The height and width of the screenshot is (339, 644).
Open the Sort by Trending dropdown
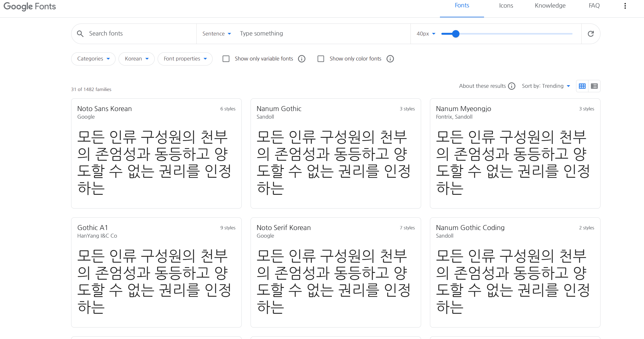(x=546, y=86)
